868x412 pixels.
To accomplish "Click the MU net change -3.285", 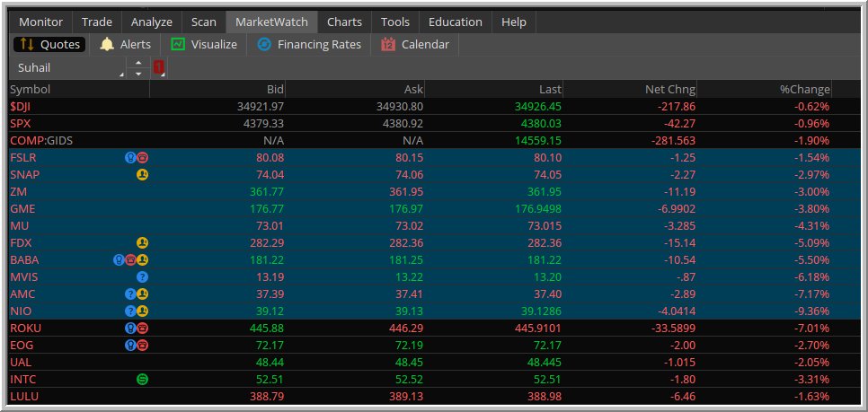I will (x=679, y=226).
